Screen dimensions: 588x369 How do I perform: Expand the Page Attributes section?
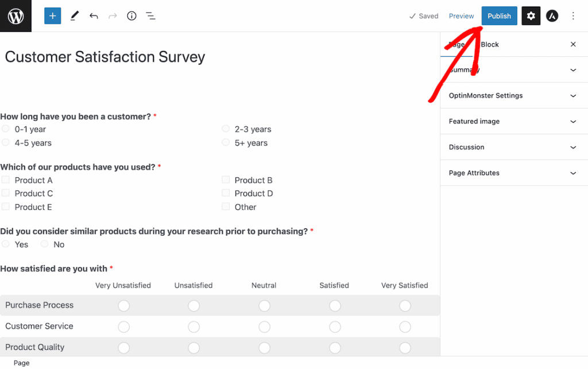click(513, 173)
